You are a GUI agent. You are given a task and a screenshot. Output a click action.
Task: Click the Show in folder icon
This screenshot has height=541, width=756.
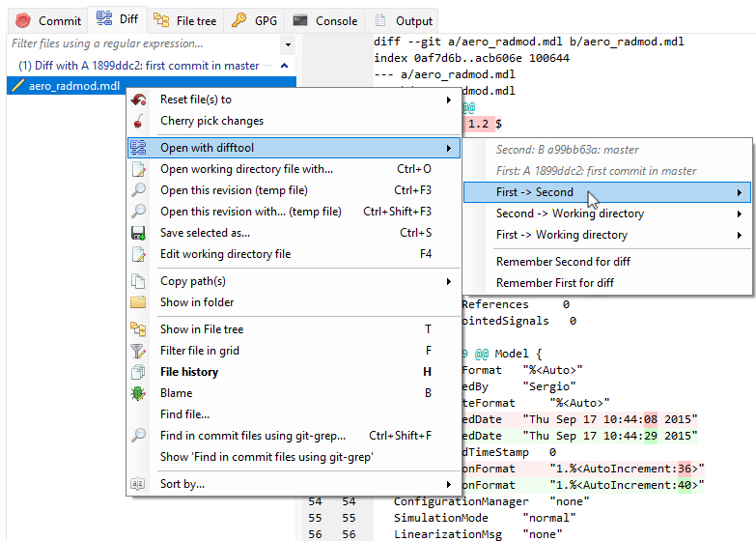[x=138, y=302]
